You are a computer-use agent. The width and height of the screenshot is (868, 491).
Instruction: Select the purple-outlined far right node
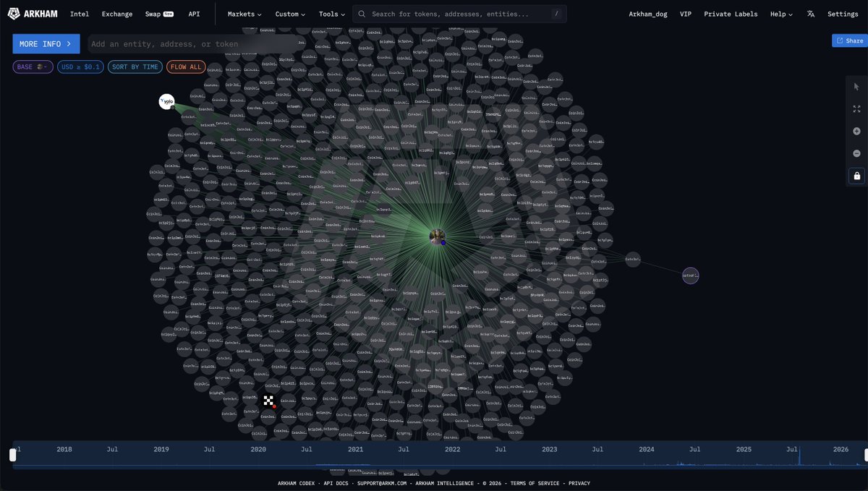click(691, 276)
